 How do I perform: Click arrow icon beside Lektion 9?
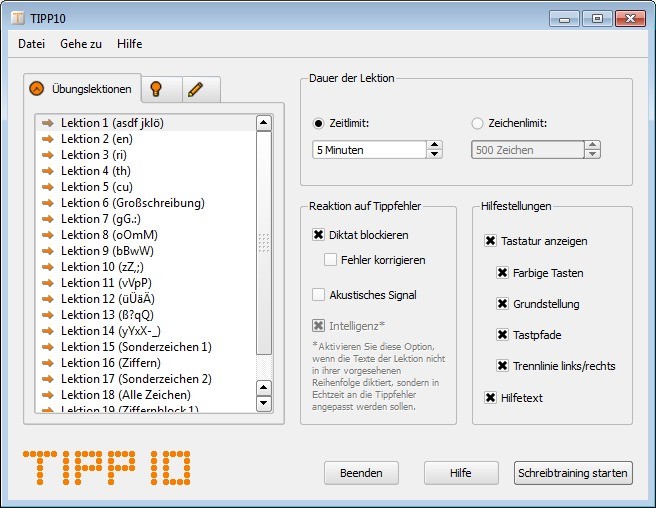point(48,251)
